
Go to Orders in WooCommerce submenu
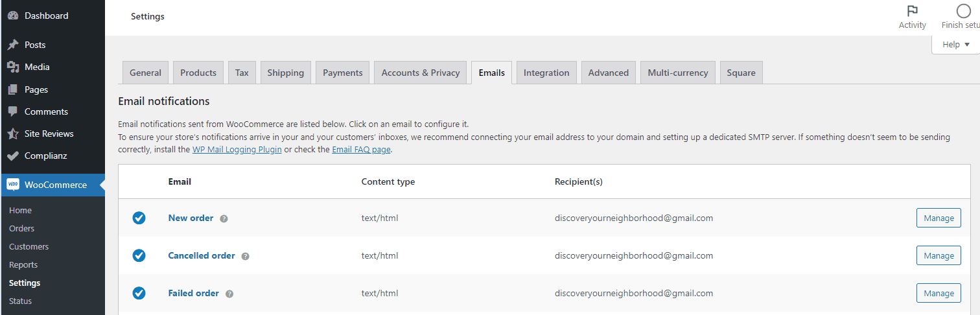click(x=21, y=228)
